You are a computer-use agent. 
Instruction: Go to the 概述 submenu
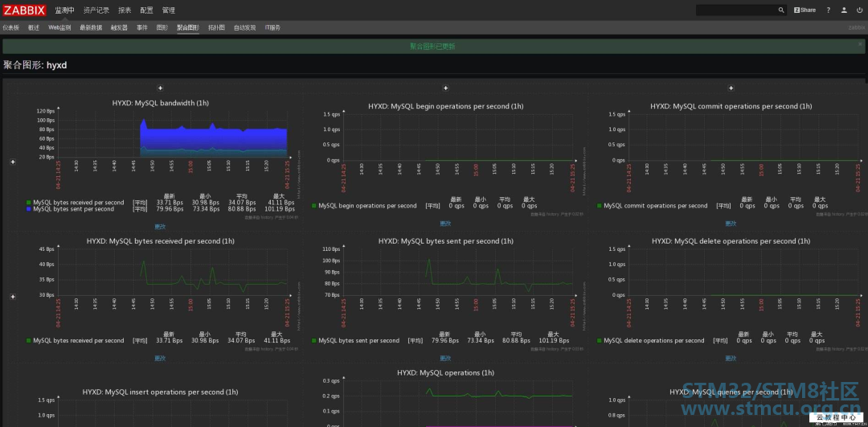click(x=34, y=27)
